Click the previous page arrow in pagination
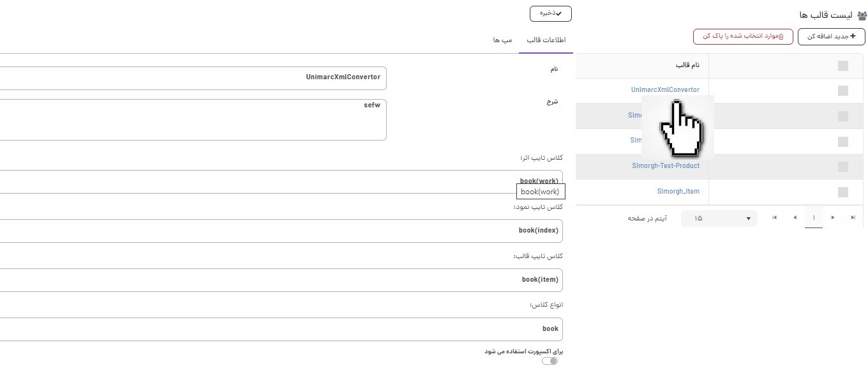This screenshot has width=868, height=384. [x=833, y=218]
